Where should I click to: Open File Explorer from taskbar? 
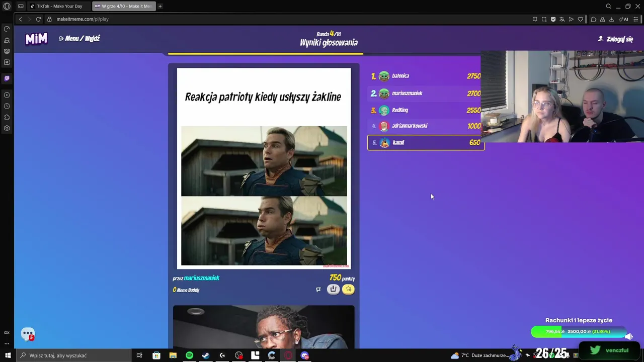[x=173, y=355]
